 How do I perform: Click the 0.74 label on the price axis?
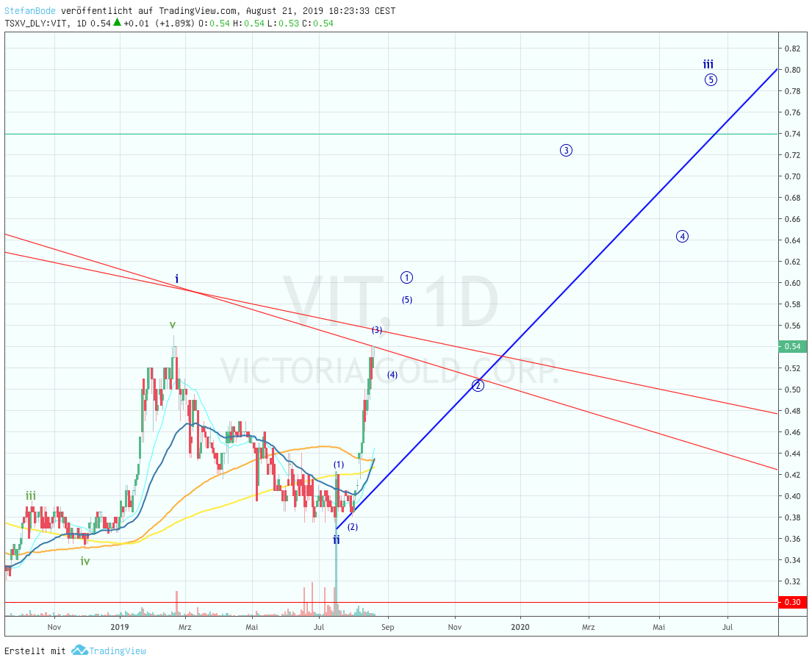coord(792,134)
